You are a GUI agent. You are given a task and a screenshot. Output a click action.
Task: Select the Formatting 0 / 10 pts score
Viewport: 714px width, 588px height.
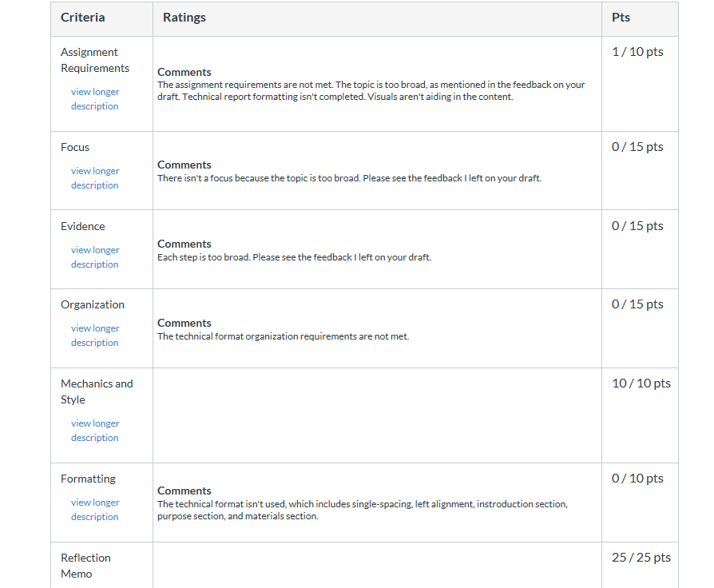click(x=637, y=479)
